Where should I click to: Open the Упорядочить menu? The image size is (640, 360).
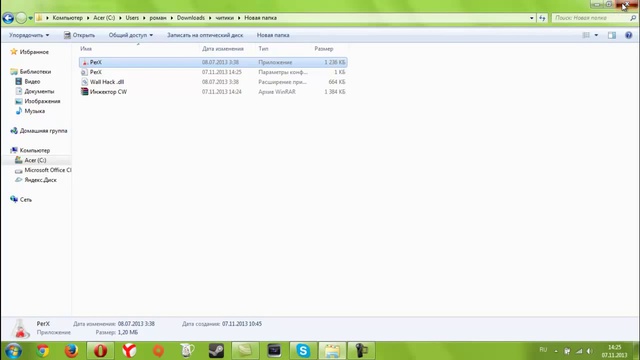click(29, 35)
